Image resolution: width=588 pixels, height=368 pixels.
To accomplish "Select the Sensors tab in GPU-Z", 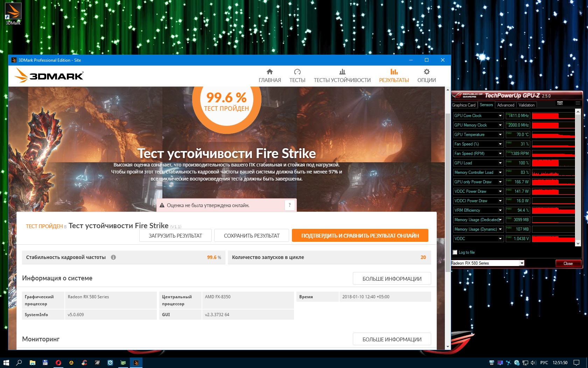I will (486, 105).
